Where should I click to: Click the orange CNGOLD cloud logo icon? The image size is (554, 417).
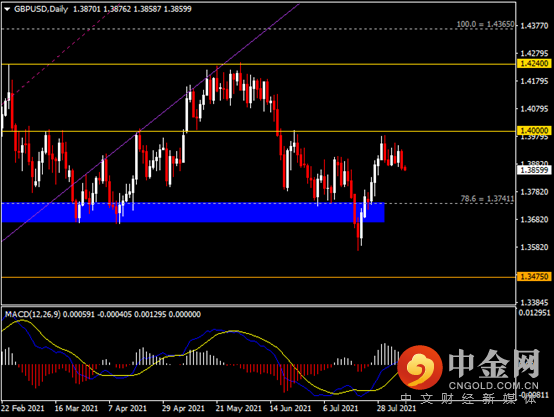pyautogui.click(x=420, y=367)
